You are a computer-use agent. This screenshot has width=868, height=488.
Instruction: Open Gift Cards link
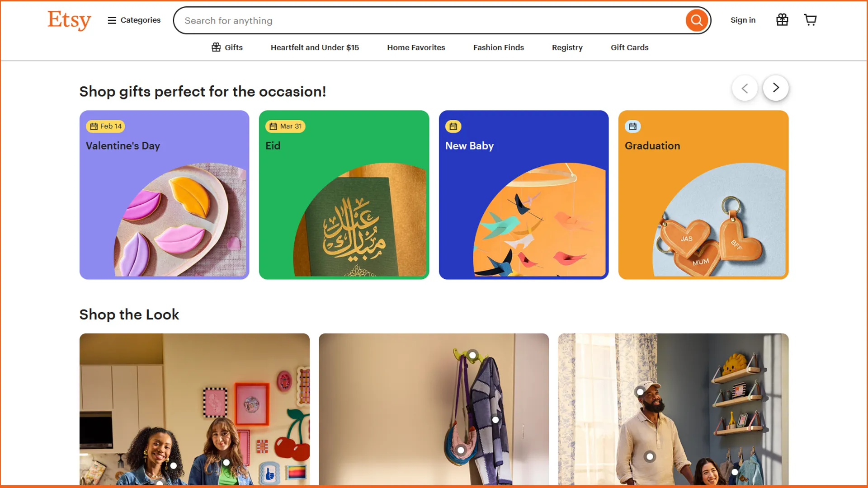(629, 47)
